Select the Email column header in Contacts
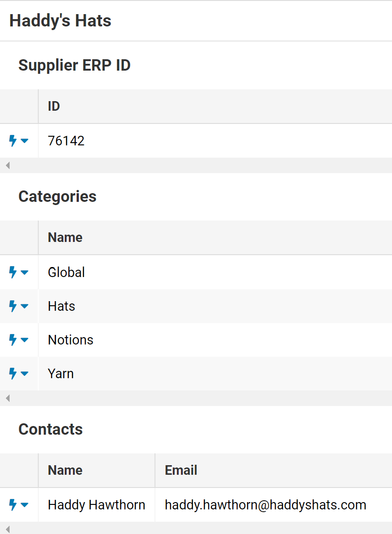392x534 pixels. point(274,470)
